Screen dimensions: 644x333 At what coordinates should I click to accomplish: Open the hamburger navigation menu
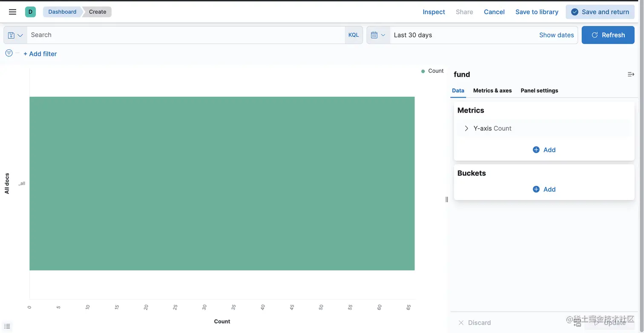(12, 12)
